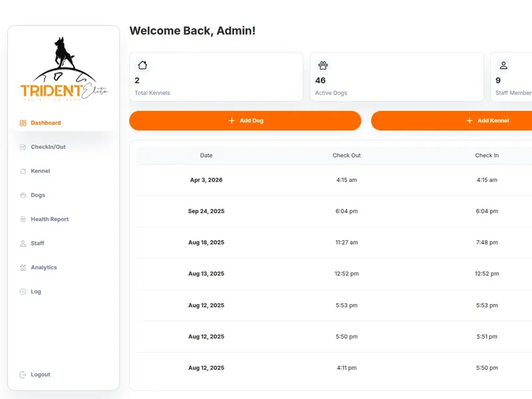Click the paw icon on Active Dogs card
This screenshot has height=399, width=532.
(x=323, y=65)
